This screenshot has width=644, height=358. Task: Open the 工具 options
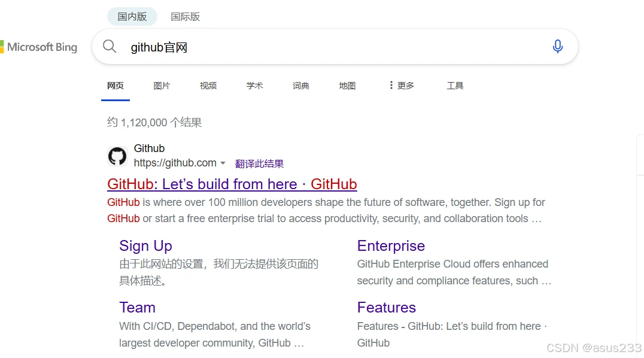455,86
